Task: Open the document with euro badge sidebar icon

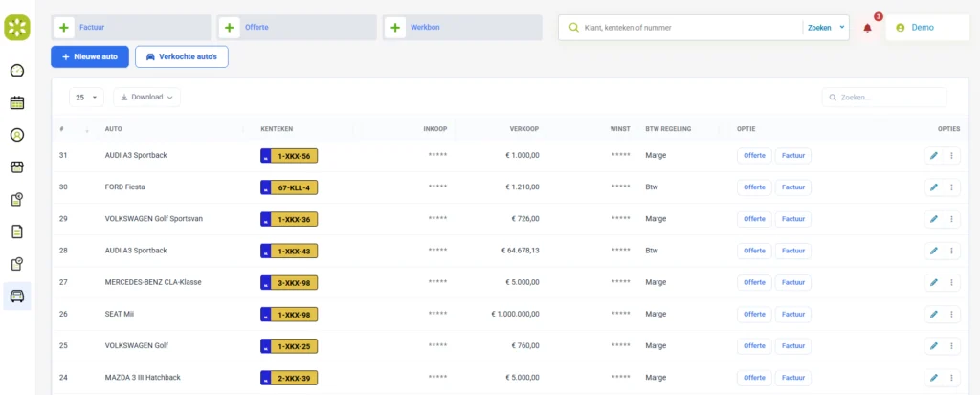Action: 17,199
